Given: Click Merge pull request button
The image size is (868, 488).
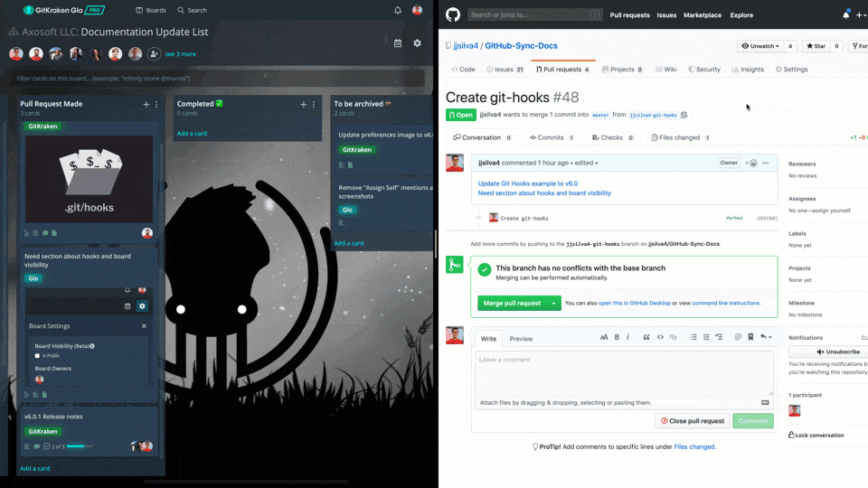Looking at the screenshot, I should click(512, 304).
